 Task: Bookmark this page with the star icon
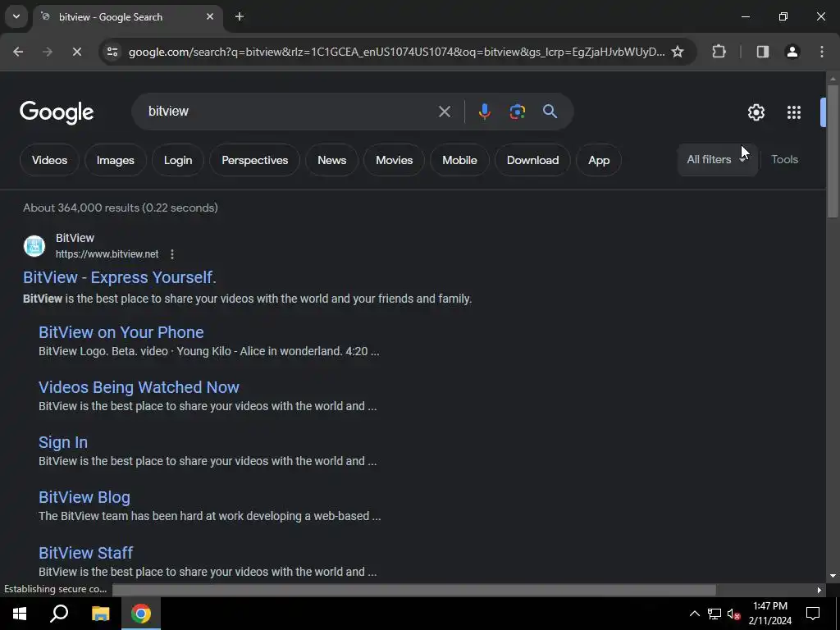(678, 52)
